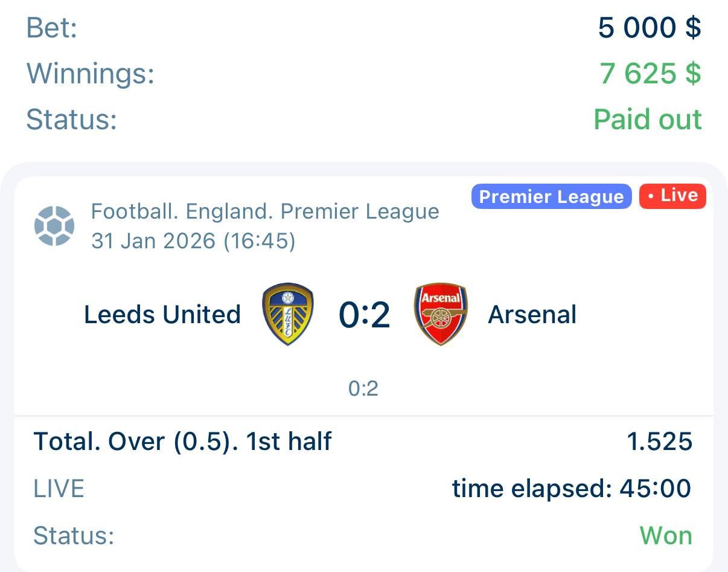Click the large 0:2 match score
728x572 pixels.
click(x=364, y=315)
